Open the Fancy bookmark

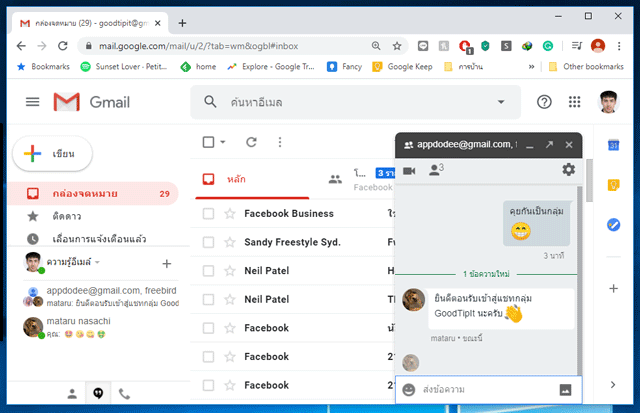pyautogui.click(x=344, y=67)
